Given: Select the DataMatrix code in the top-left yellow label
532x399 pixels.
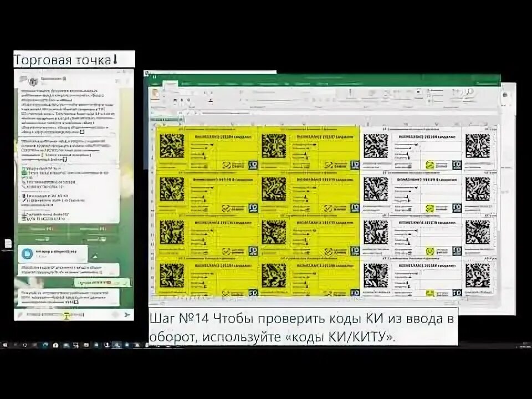Looking at the screenshot, I should point(172,146).
